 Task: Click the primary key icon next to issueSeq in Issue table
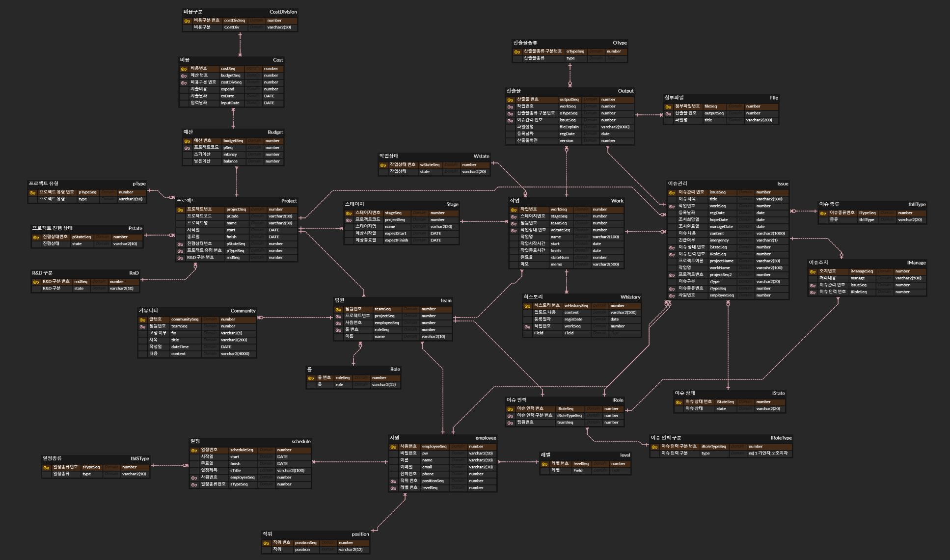click(x=672, y=192)
